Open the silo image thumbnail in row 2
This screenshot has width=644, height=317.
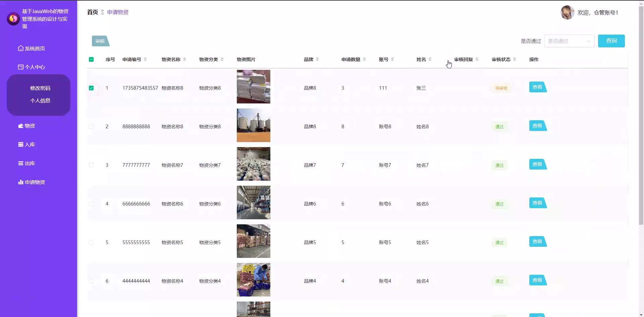[x=253, y=125]
